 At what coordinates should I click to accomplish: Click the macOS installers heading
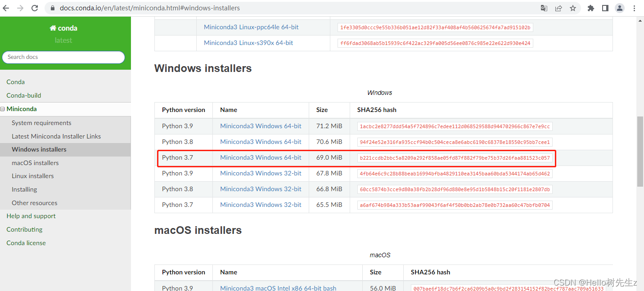198,230
